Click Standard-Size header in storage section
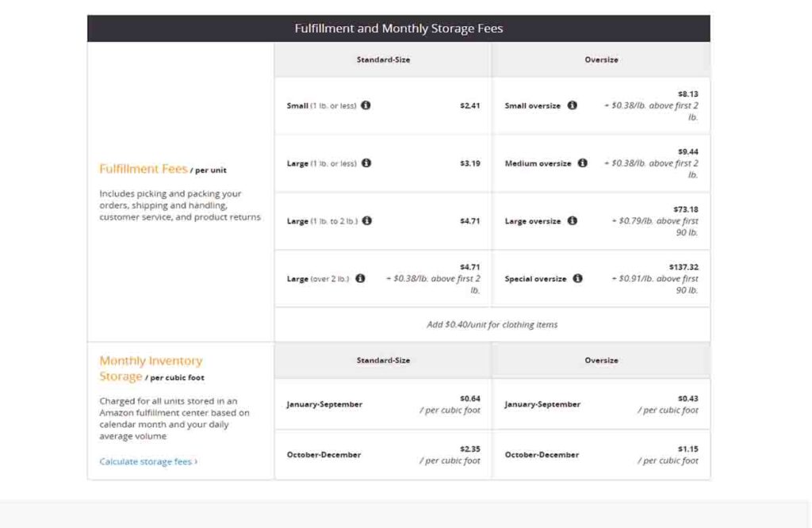 click(383, 360)
